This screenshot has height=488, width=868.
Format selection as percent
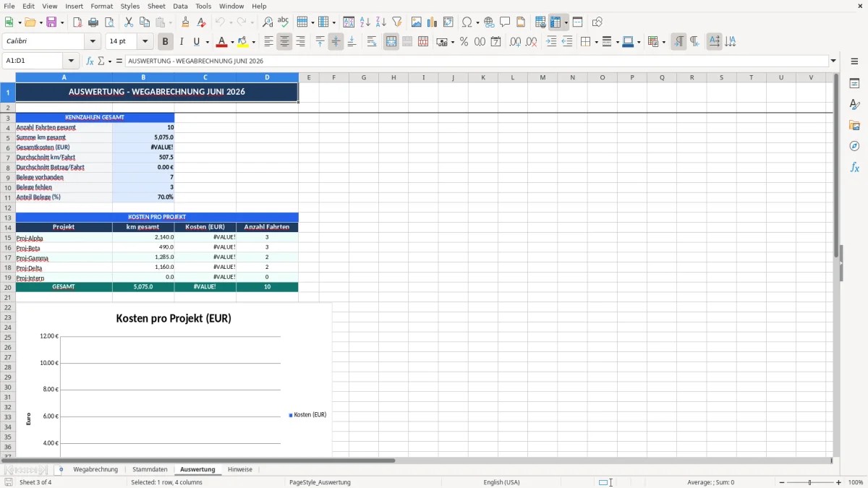pyautogui.click(x=464, y=42)
